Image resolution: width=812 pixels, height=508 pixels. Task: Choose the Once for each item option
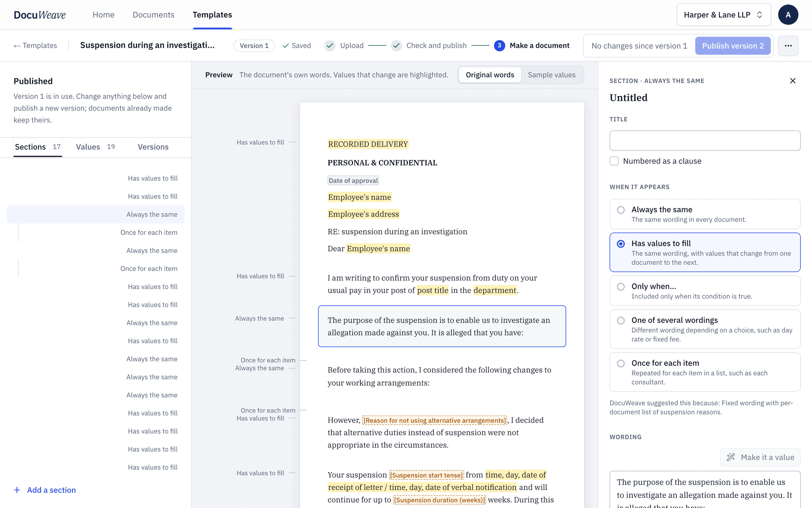point(705,372)
